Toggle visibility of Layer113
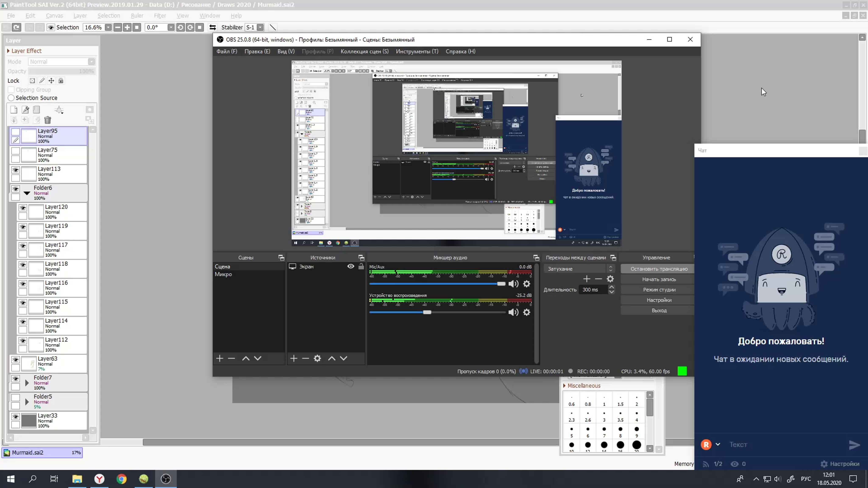Image resolution: width=868 pixels, height=488 pixels. [15, 170]
